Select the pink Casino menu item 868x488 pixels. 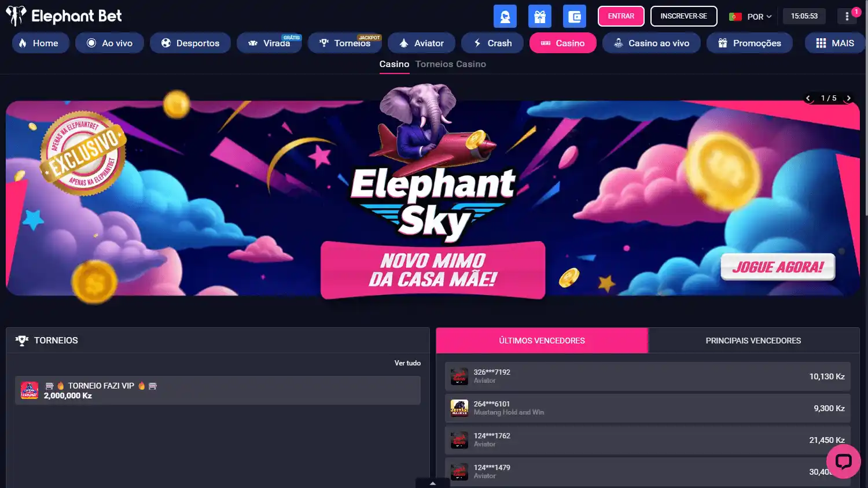coord(563,43)
